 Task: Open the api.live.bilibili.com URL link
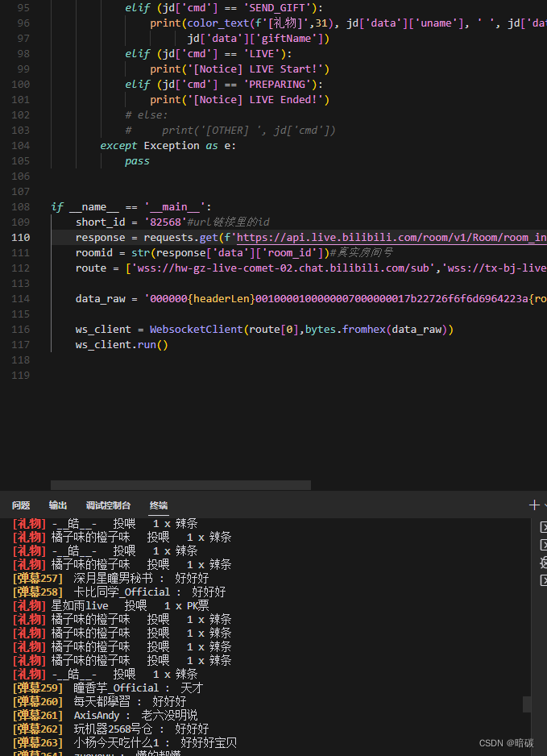pyautogui.click(x=392, y=237)
